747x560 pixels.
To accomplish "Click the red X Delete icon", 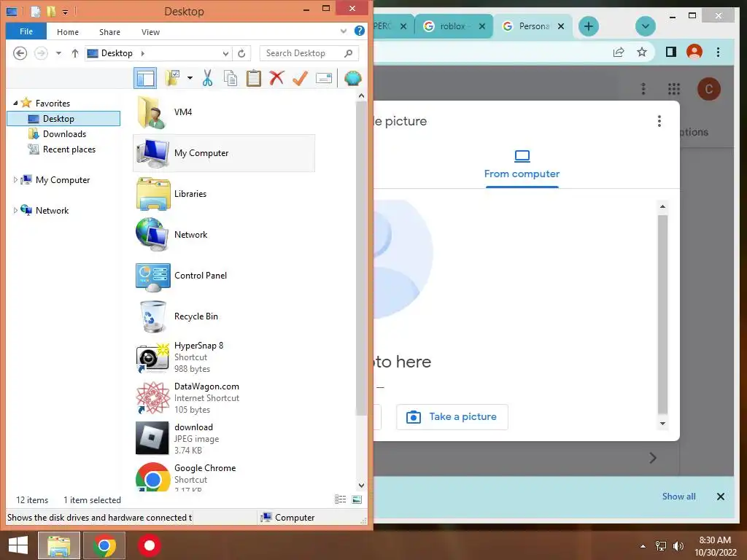I will [276, 77].
